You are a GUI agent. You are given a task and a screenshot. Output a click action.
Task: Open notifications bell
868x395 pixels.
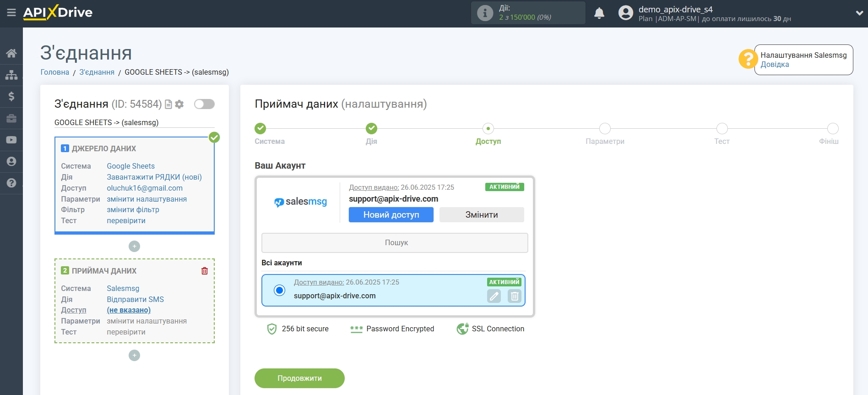(599, 13)
